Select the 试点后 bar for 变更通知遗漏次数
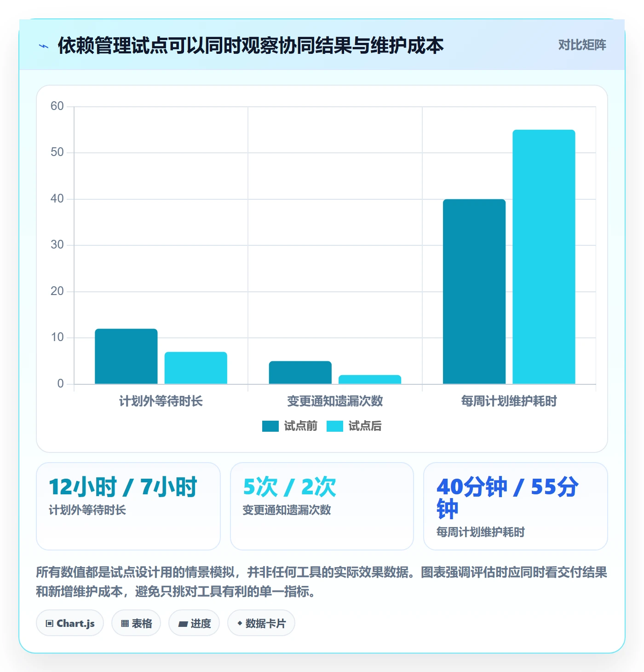This screenshot has height=672, width=644. click(x=370, y=379)
